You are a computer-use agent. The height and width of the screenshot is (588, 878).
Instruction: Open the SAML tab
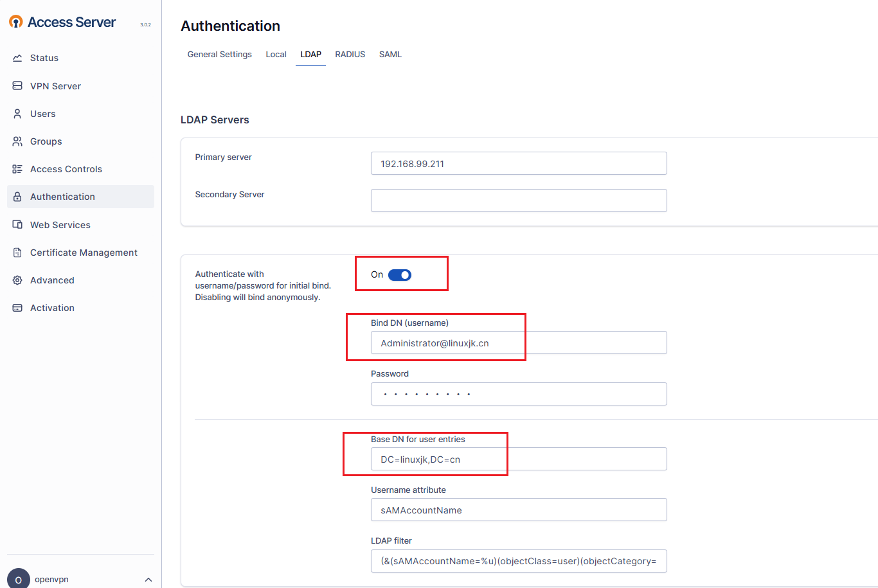tap(390, 55)
